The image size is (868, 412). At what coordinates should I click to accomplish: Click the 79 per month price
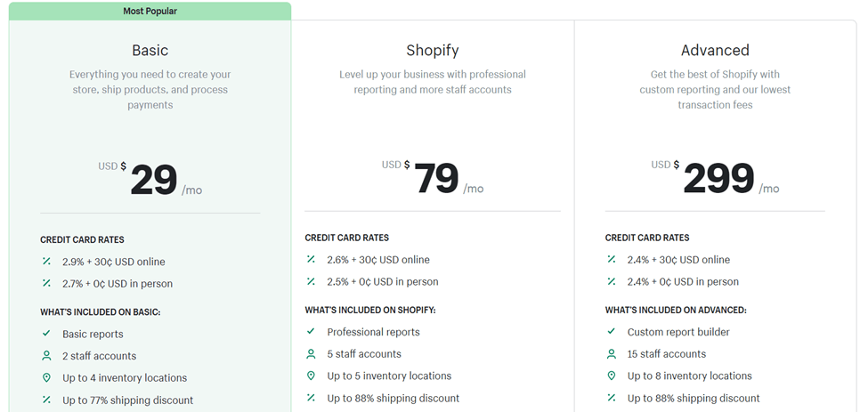433,179
